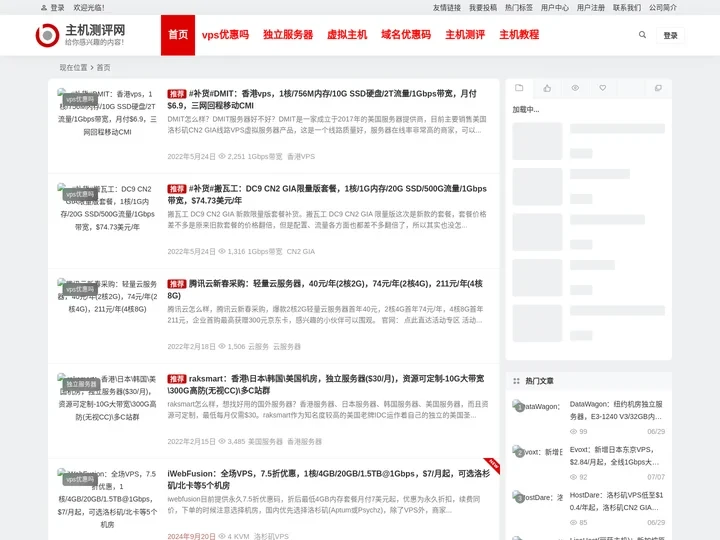Open 我要投稿 link in top bar
The height and width of the screenshot is (540, 720).
pos(483,8)
